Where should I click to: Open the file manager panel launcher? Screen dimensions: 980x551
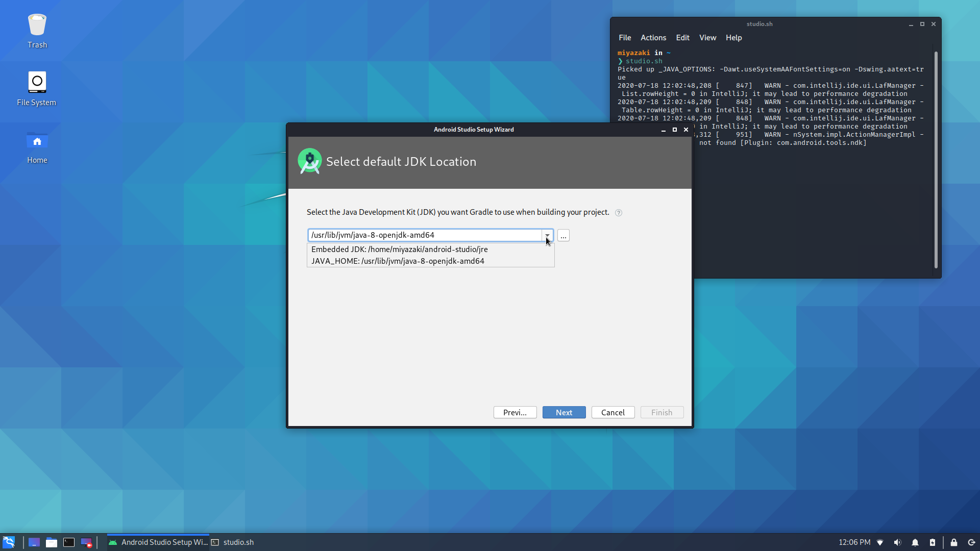[52, 542]
